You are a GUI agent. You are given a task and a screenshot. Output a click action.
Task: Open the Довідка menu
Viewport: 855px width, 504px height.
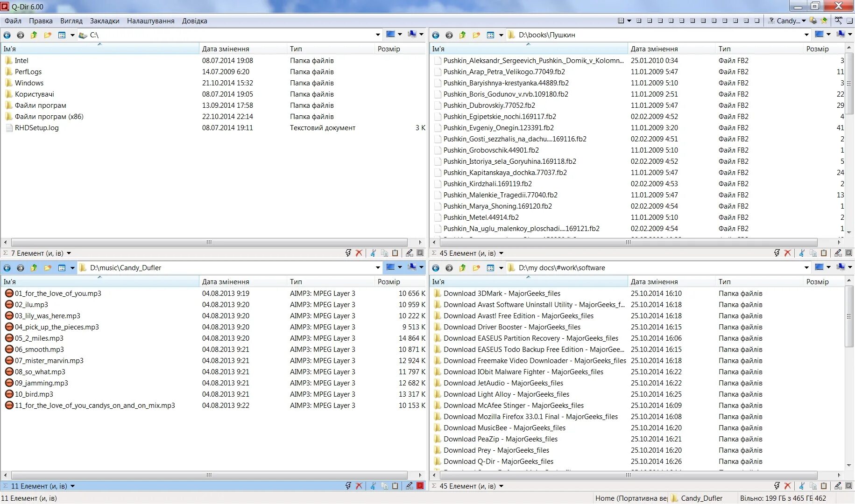click(195, 21)
